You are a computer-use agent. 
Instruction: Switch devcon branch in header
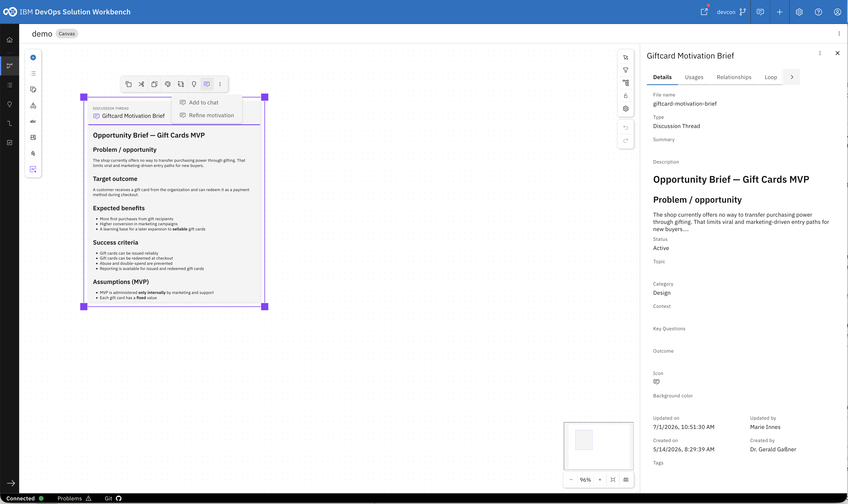pos(731,12)
